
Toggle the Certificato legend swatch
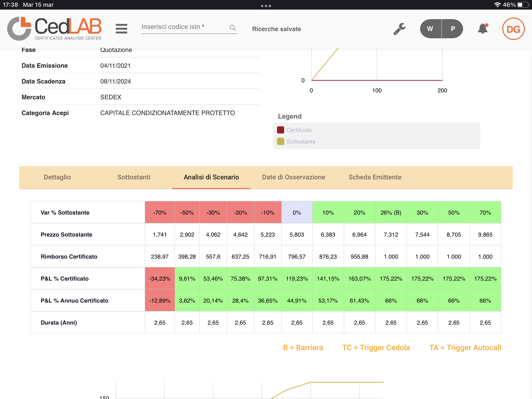280,130
